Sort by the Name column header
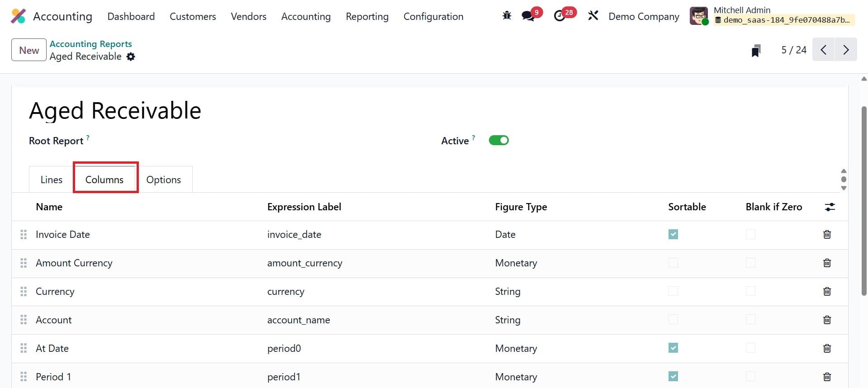The width and height of the screenshot is (868, 388). point(49,207)
